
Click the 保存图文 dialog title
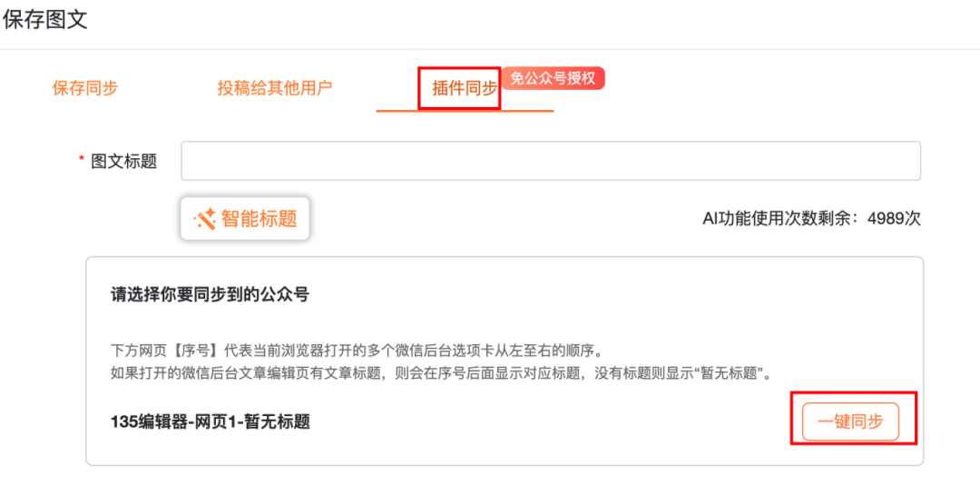point(45,20)
